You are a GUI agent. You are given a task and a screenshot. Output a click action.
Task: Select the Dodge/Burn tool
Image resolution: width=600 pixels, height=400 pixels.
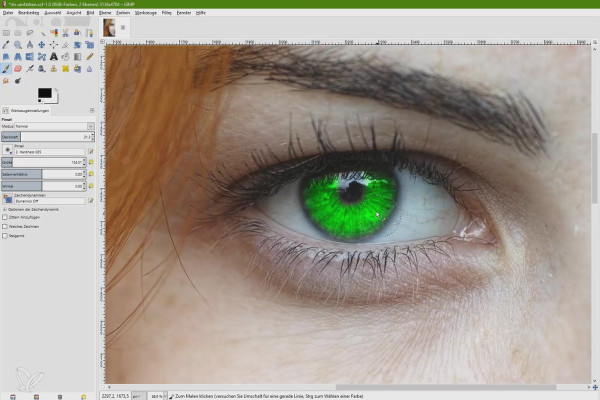click(x=18, y=81)
